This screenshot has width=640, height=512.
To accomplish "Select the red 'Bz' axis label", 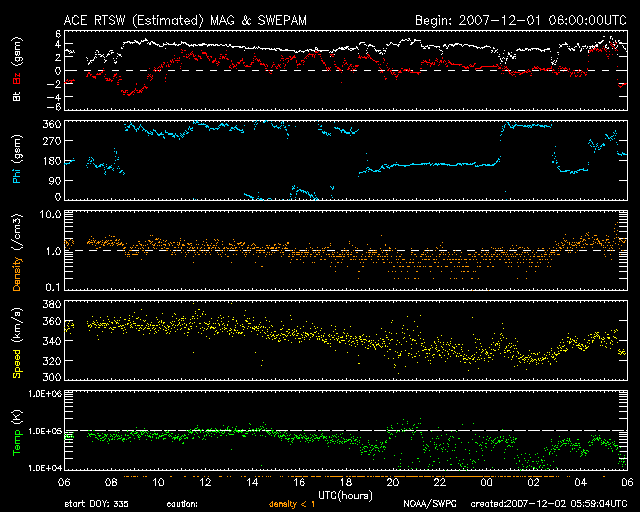I will [16, 78].
